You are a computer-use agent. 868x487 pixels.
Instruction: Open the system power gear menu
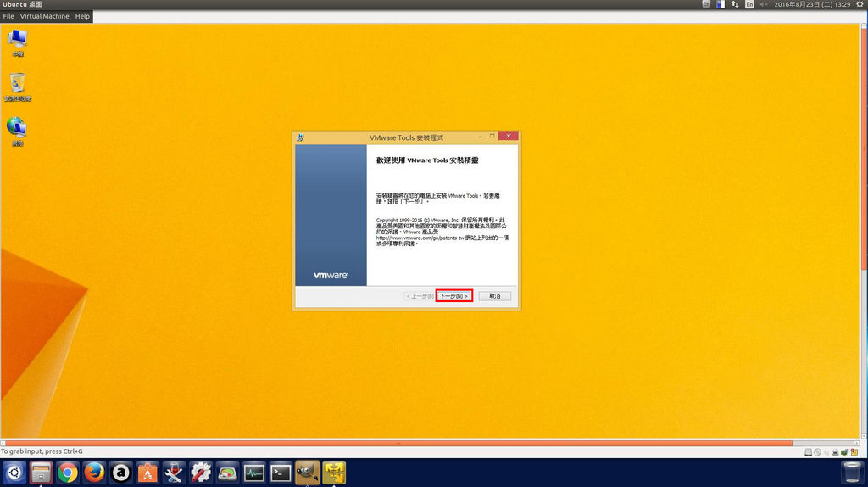tap(860, 4)
